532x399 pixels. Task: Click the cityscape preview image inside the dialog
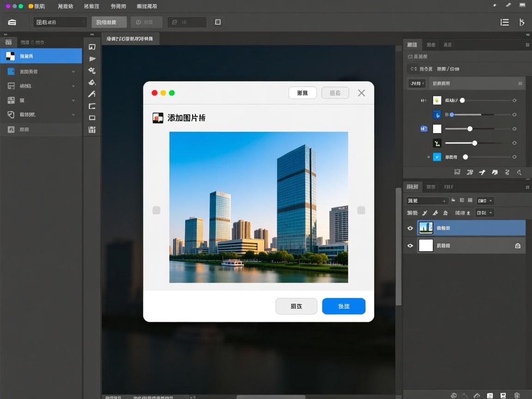click(259, 207)
